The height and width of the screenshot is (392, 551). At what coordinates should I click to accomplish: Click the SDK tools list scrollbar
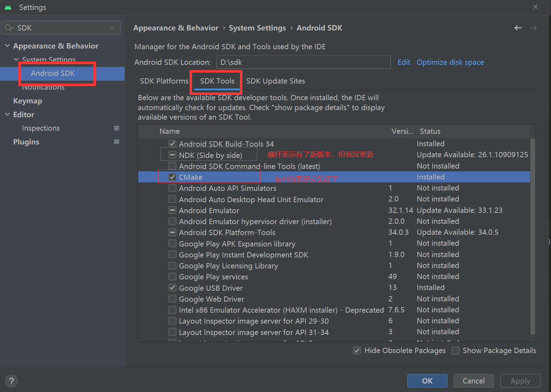(533, 237)
